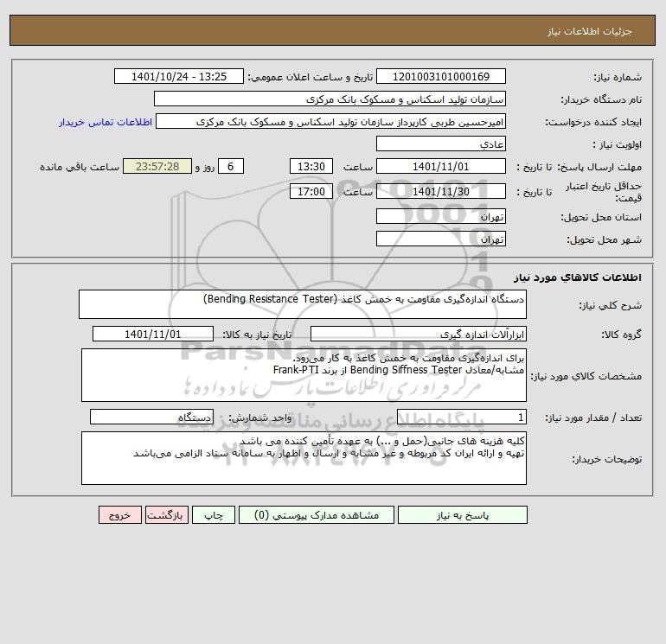Click the 'شهر محل تحویل:' label
666x644 pixels.
coord(604,239)
